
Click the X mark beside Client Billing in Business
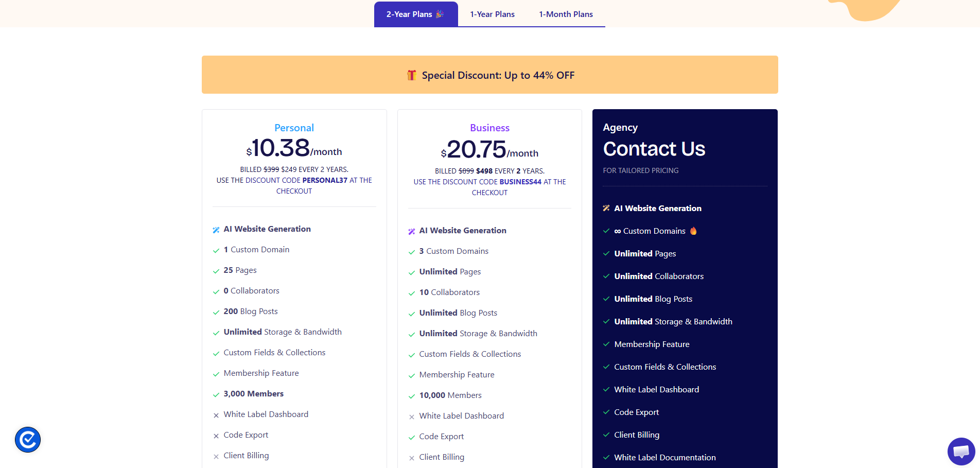(412, 458)
